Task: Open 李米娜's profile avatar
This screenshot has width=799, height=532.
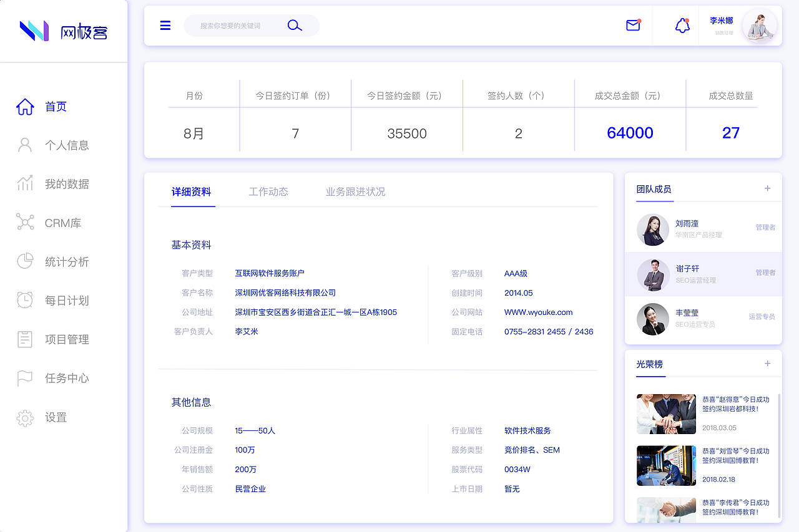Action: point(759,26)
